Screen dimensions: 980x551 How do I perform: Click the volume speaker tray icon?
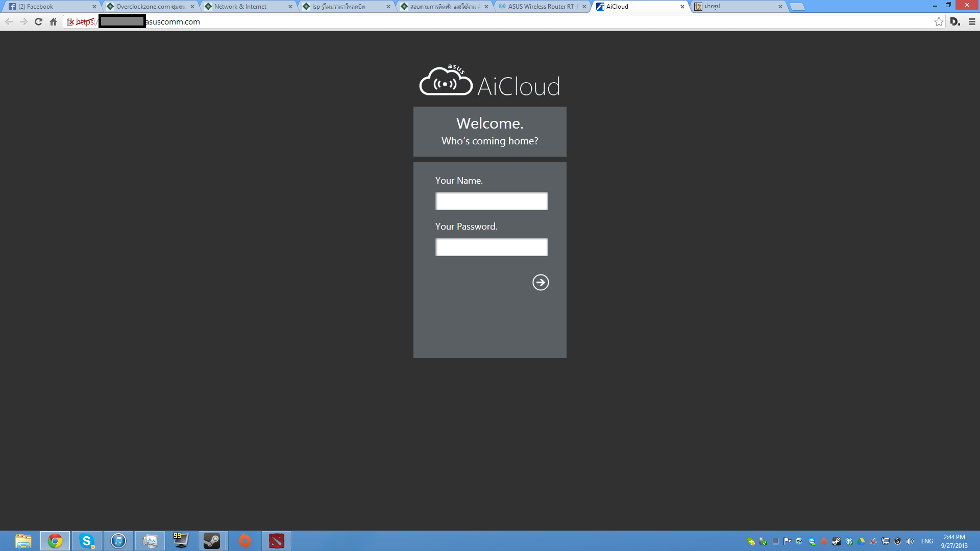910,541
